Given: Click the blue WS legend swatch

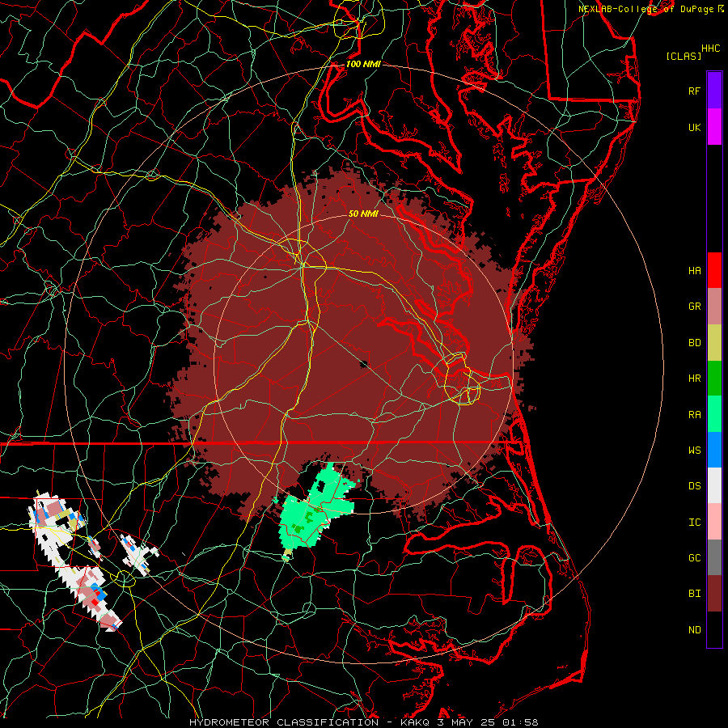Looking at the screenshot, I should click(x=714, y=450).
